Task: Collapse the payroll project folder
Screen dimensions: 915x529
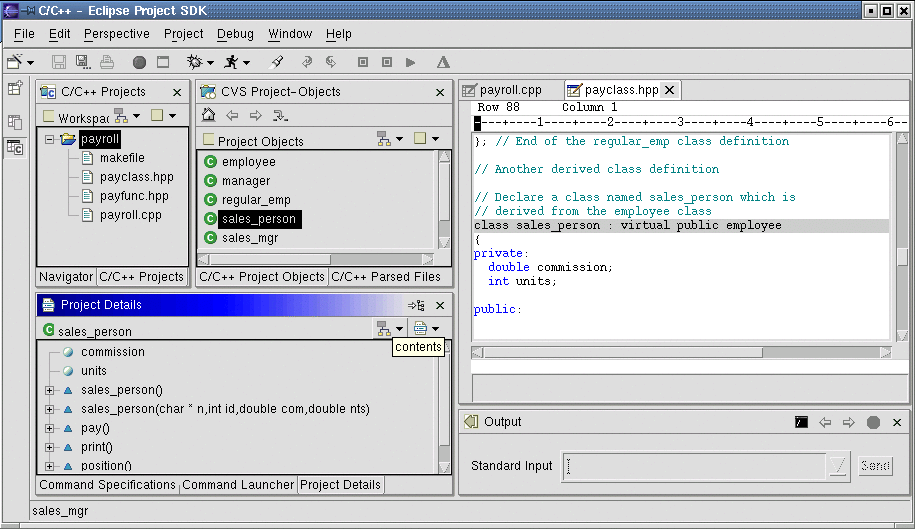Action: (48, 140)
